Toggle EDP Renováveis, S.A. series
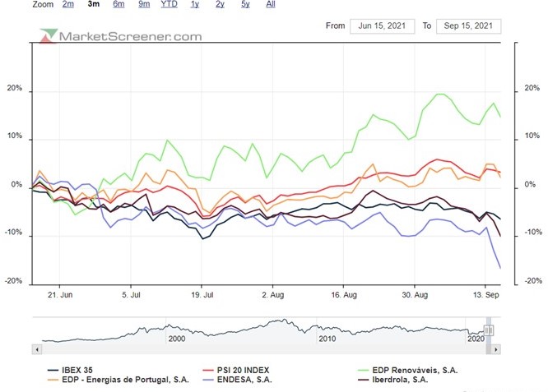Screen dimensions: 548x392 (x=408, y=371)
